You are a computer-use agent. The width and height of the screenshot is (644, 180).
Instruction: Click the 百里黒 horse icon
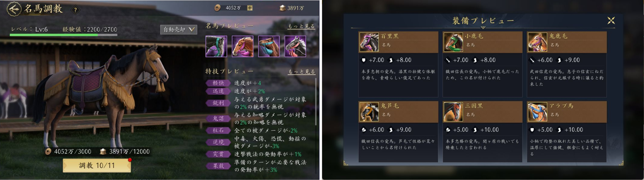coord(369,42)
